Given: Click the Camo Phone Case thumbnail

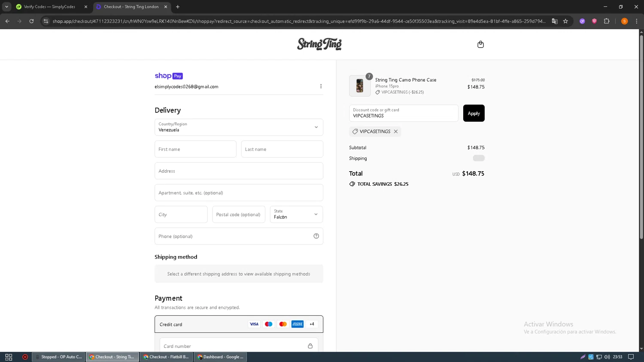Looking at the screenshot, I should click(360, 86).
